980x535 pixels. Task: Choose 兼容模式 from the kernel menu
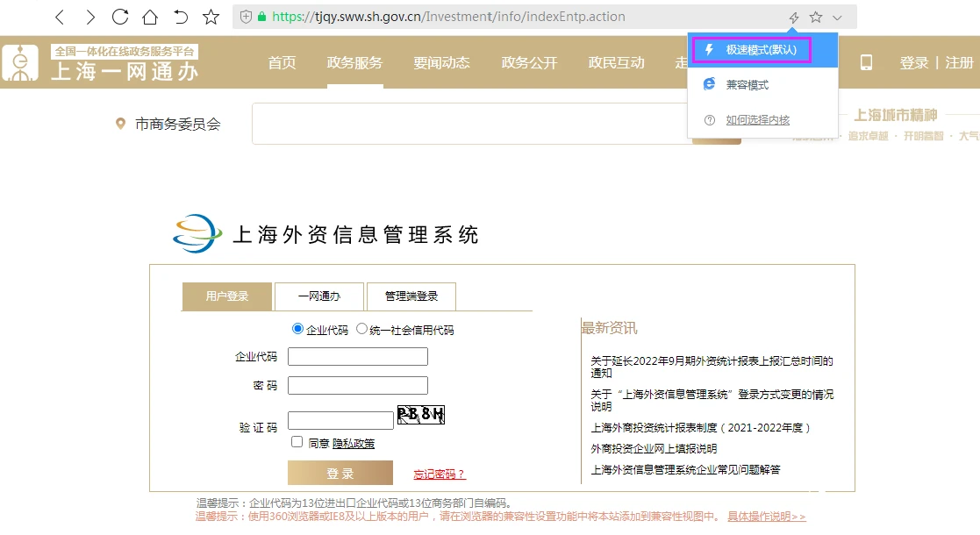click(x=747, y=85)
